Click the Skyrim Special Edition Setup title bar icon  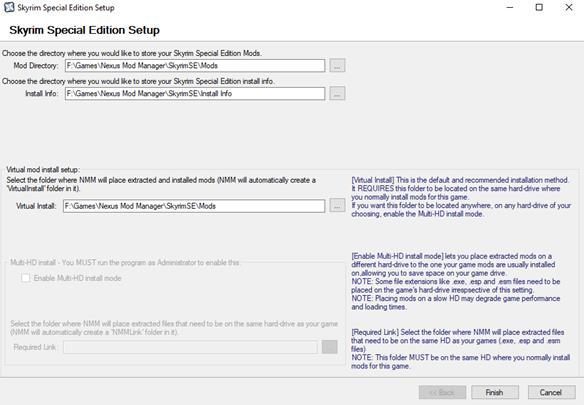tap(9, 7)
